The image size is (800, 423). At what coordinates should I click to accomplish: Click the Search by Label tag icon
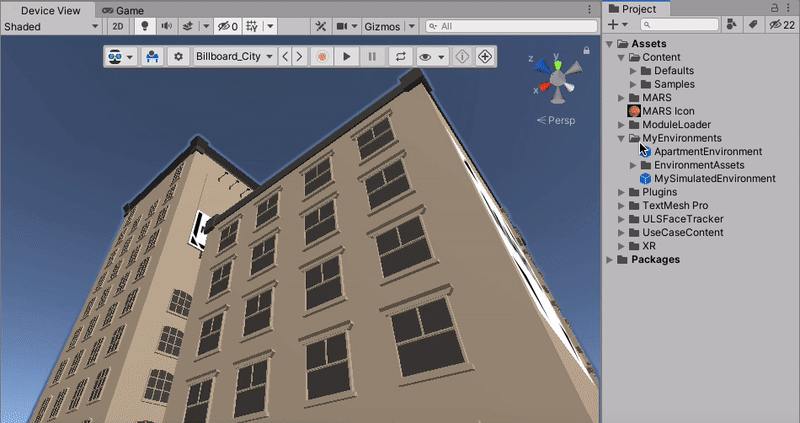752,25
